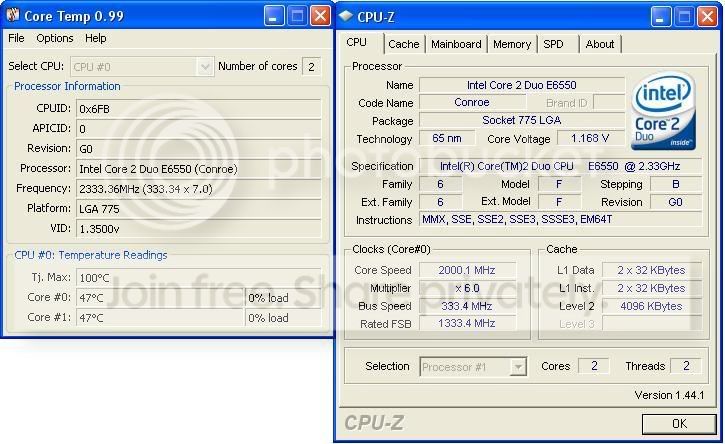
Task: Click the Tj. Max 100°C value
Action: pyautogui.click(x=198, y=278)
